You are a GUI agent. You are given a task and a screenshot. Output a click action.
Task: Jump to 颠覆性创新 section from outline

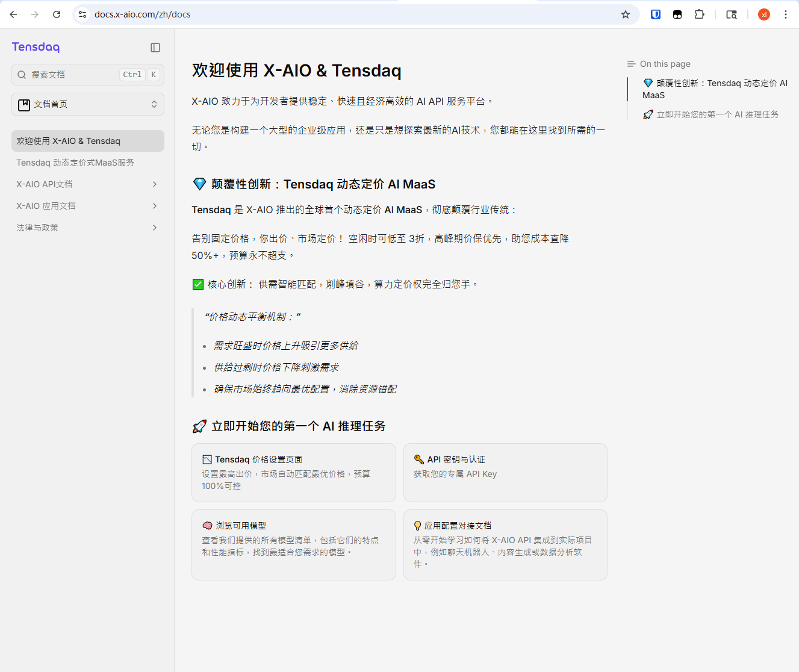tap(715, 89)
